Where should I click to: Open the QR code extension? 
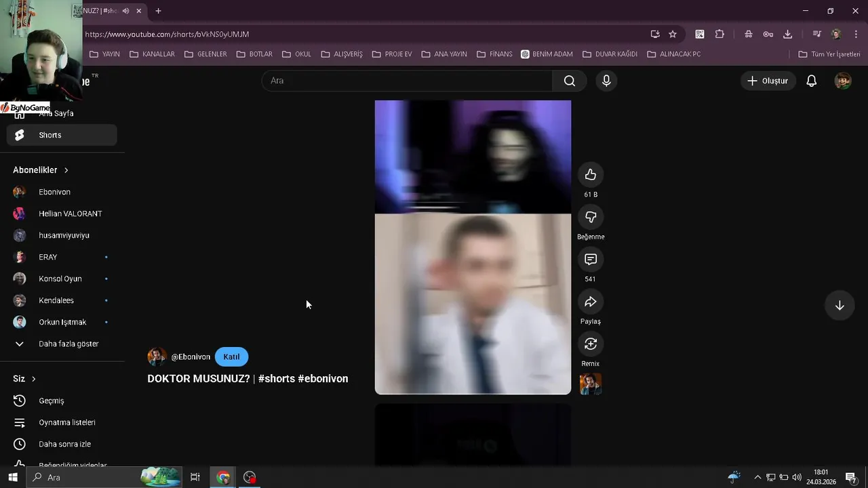pos(700,34)
